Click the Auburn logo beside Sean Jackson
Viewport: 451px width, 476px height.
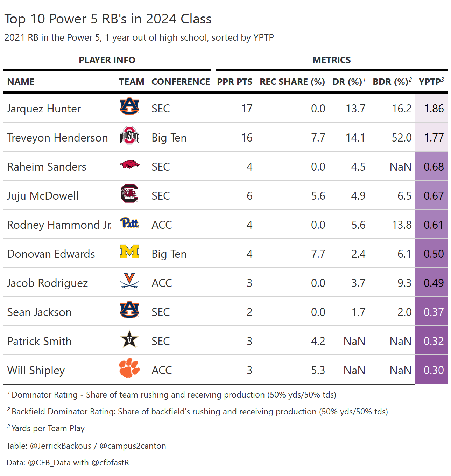pyautogui.click(x=129, y=310)
